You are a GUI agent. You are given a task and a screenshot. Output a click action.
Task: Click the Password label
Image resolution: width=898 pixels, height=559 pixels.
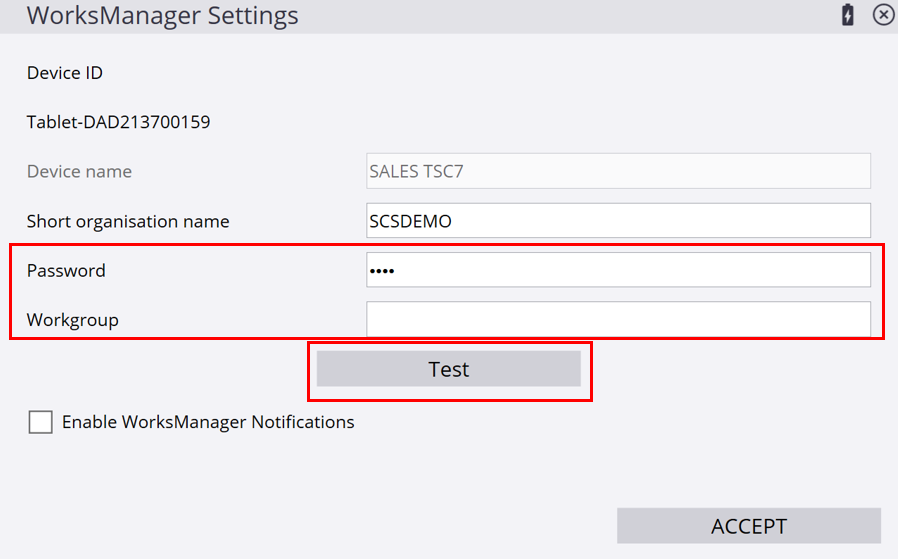pos(66,270)
